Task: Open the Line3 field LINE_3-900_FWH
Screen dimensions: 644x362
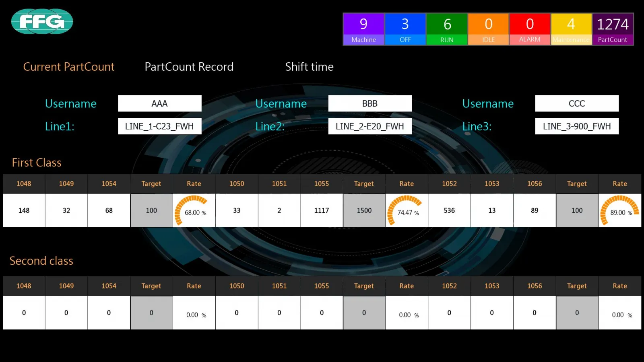Action: 577,126
